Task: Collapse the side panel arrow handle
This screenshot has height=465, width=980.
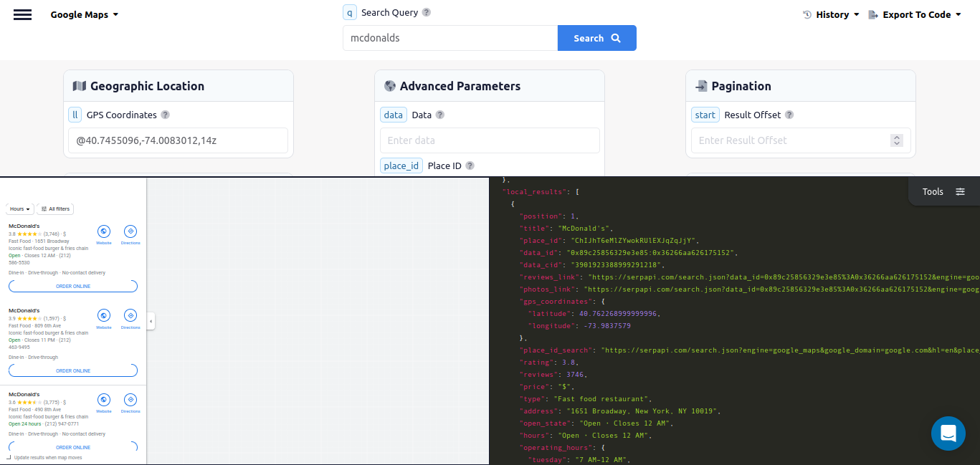Action: [x=151, y=322]
